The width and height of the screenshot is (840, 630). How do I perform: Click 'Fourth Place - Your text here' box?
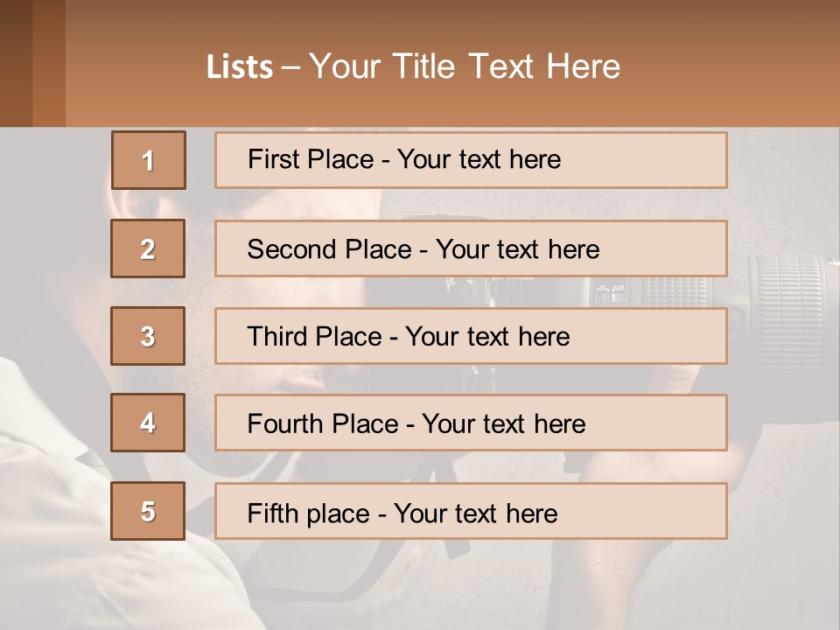tap(471, 423)
